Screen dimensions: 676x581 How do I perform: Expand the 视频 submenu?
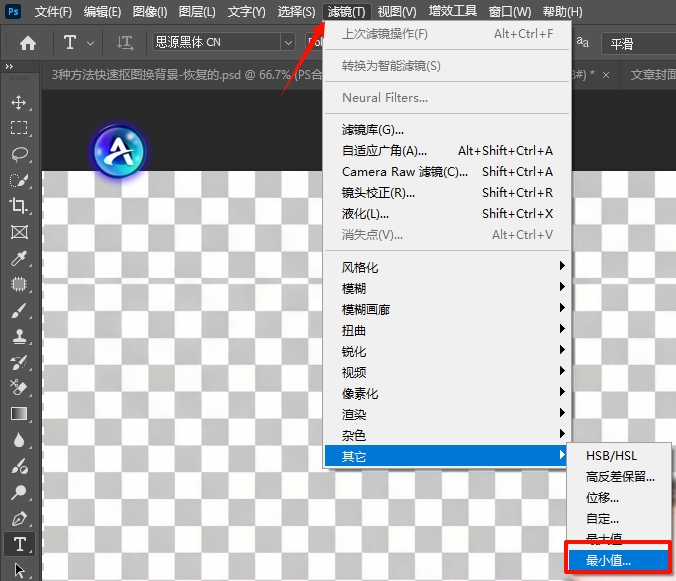tap(447, 372)
